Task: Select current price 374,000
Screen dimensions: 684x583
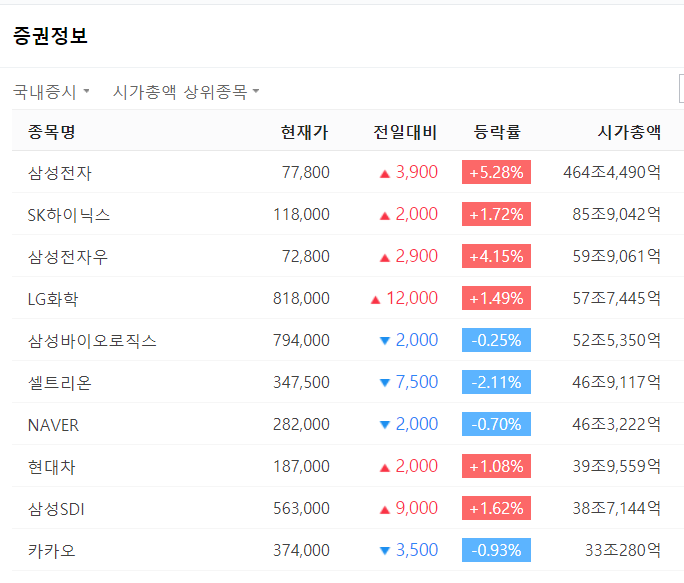Action: [301, 550]
